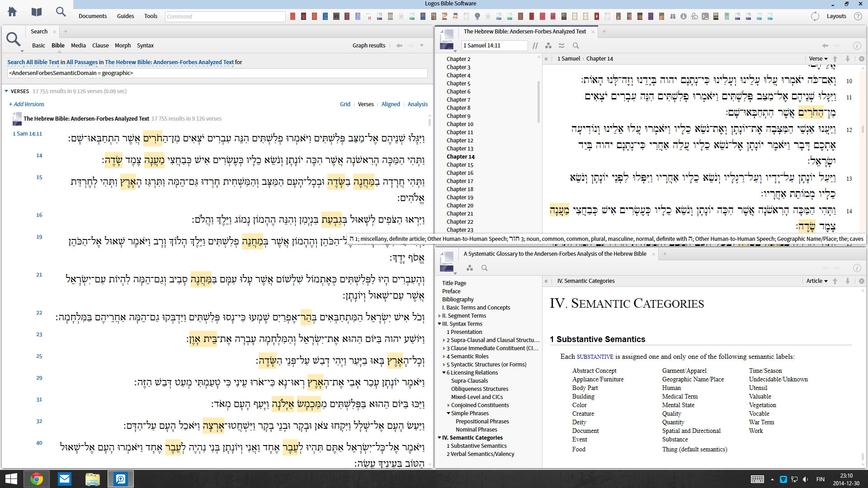Open the Help question mark icon
Viewport: 868px width, 488px height.
858,16
